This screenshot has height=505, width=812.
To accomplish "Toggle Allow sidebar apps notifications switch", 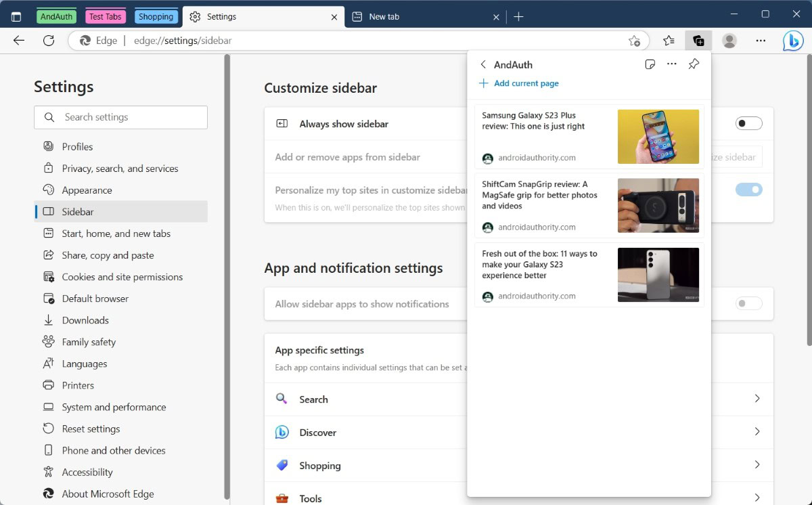I will 748,304.
